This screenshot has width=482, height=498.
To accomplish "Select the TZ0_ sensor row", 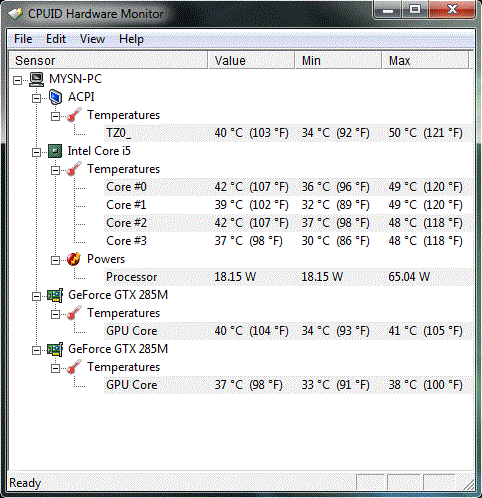I will point(289,133).
